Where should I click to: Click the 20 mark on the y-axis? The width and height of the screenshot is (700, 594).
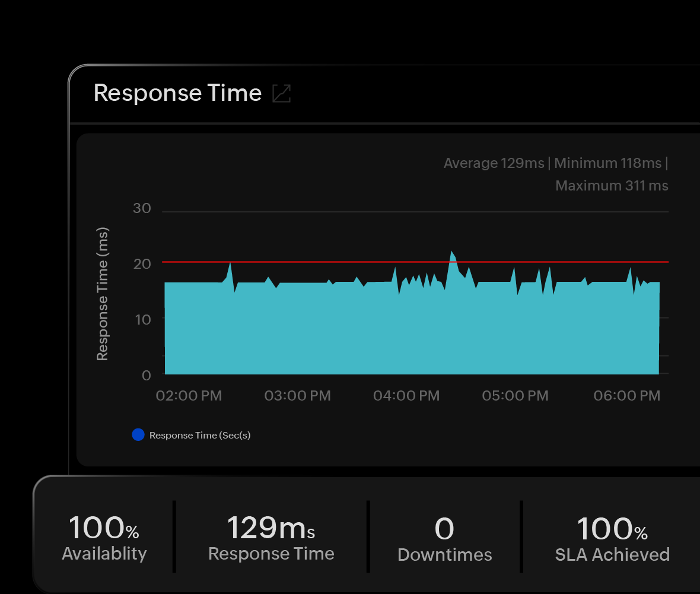[142, 264]
